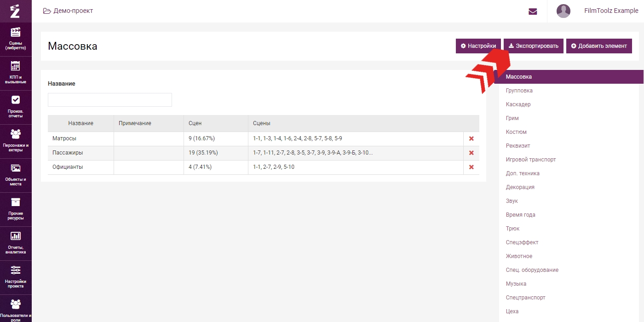Select Спецэффект category
Viewport: 644px width, 322px height.
[522, 242]
